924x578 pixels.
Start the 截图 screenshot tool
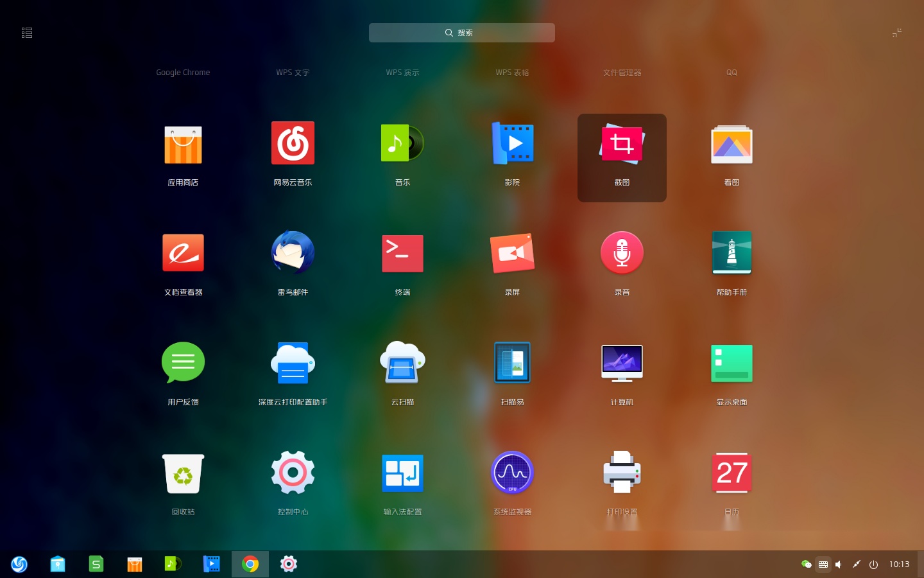point(622,144)
